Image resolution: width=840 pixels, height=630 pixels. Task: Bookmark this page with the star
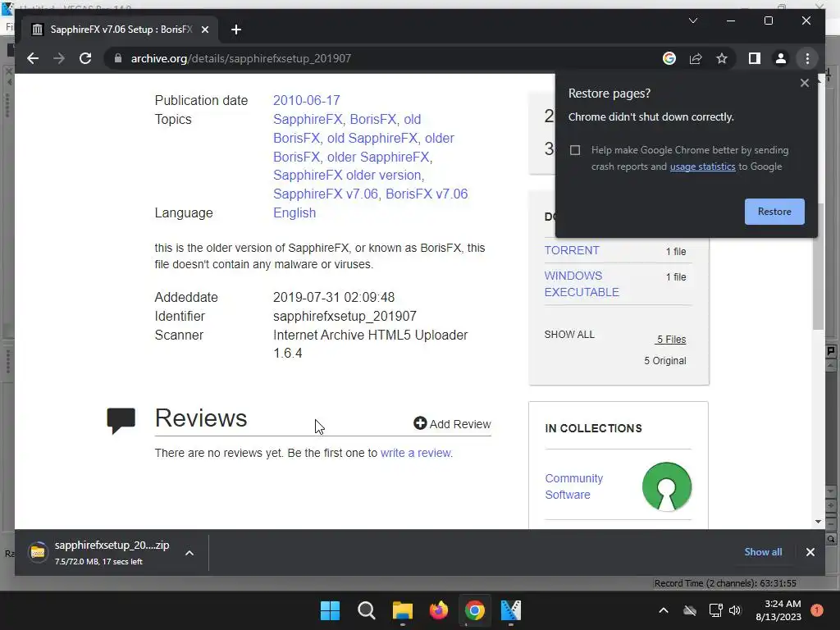point(722,58)
